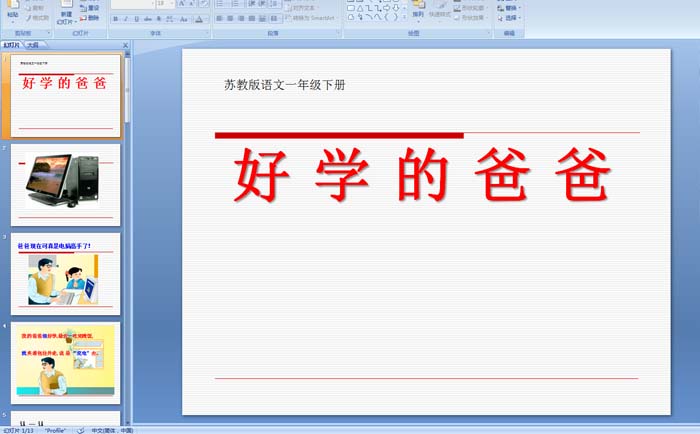
Task: Open the Change Case (Aa) menu
Action: (x=184, y=19)
